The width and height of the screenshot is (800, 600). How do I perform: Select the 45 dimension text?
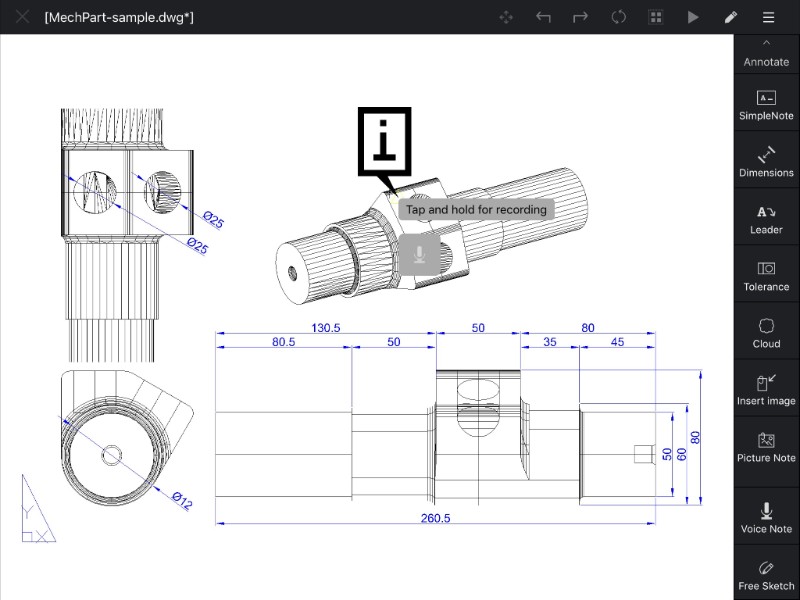pos(617,342)
